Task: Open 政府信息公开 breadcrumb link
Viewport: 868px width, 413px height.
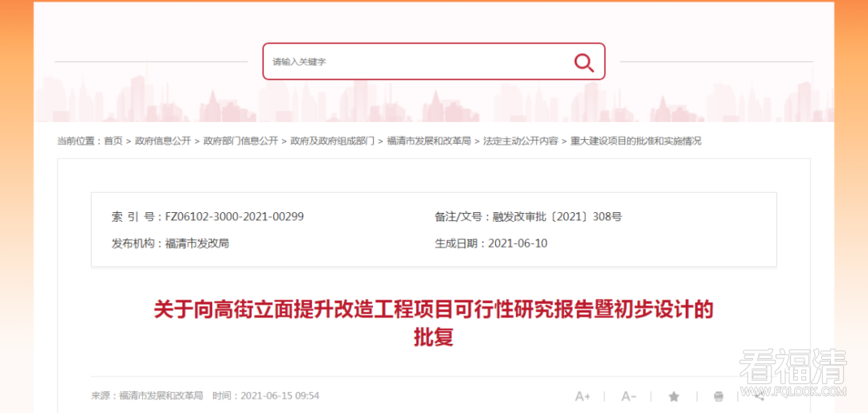Action: coord(163,141)
